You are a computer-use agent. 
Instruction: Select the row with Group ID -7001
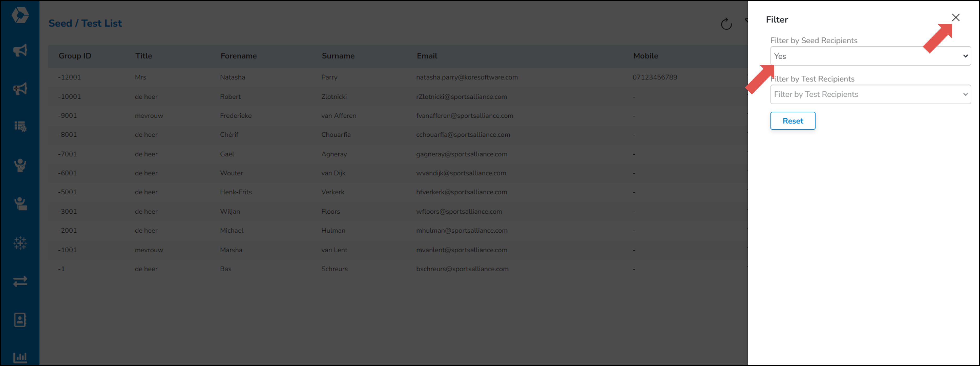click(x=397, y=154)
